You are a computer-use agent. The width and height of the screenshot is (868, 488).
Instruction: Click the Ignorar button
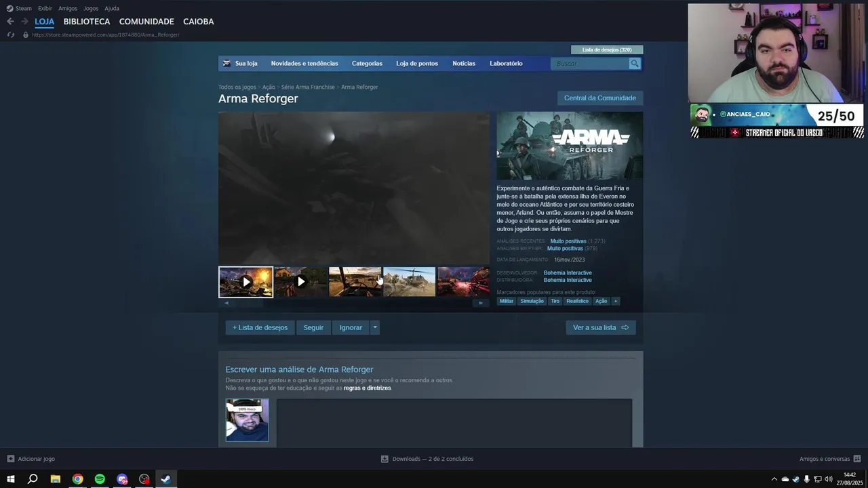coord(351,327)
